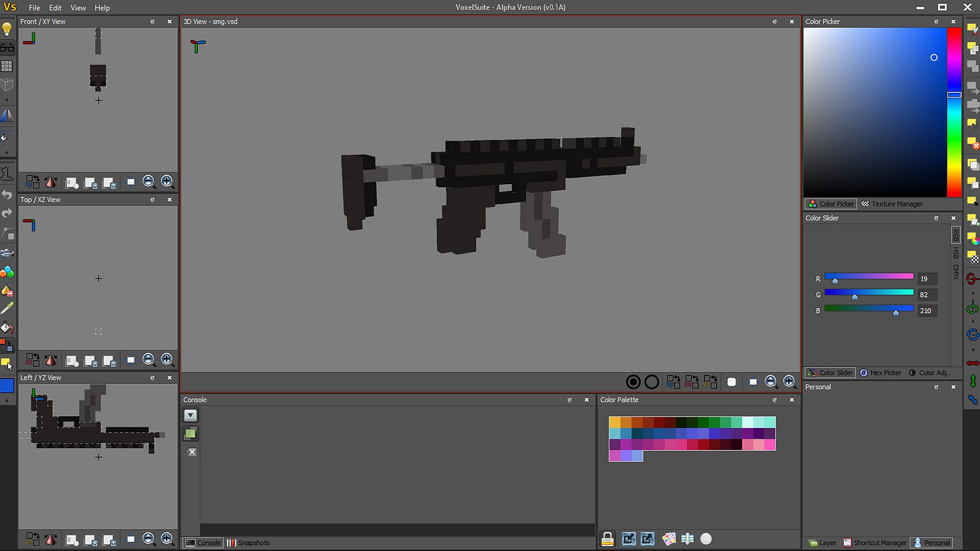
Task: Open the Edit menu
Action: pyautogui.click(x=55, y=8)
